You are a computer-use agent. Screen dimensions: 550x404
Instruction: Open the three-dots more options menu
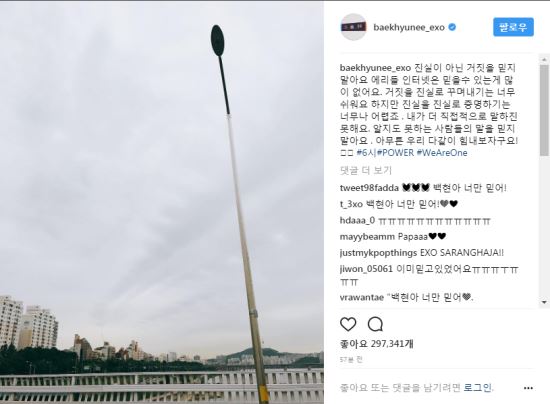[528, 388]
